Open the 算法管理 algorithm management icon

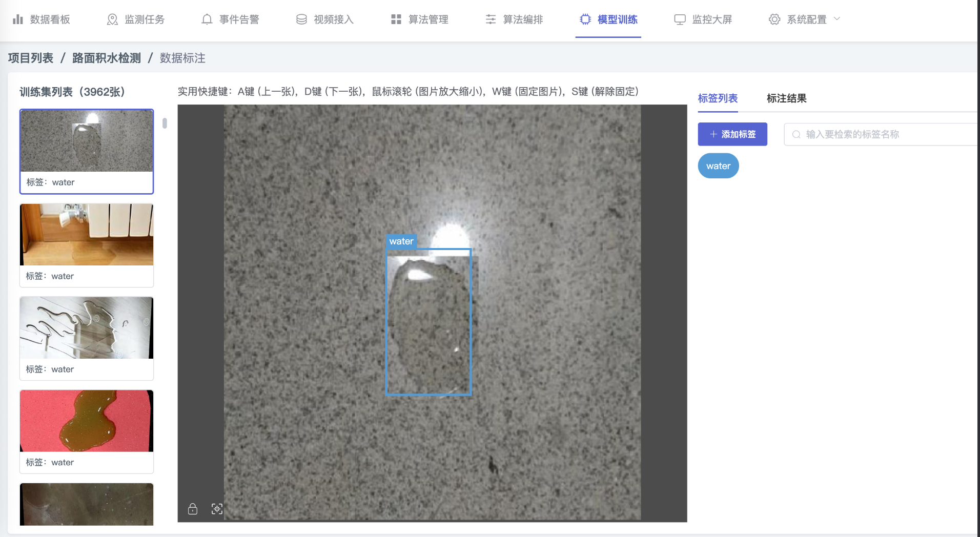pyautogui.click(x=395, y=19)
